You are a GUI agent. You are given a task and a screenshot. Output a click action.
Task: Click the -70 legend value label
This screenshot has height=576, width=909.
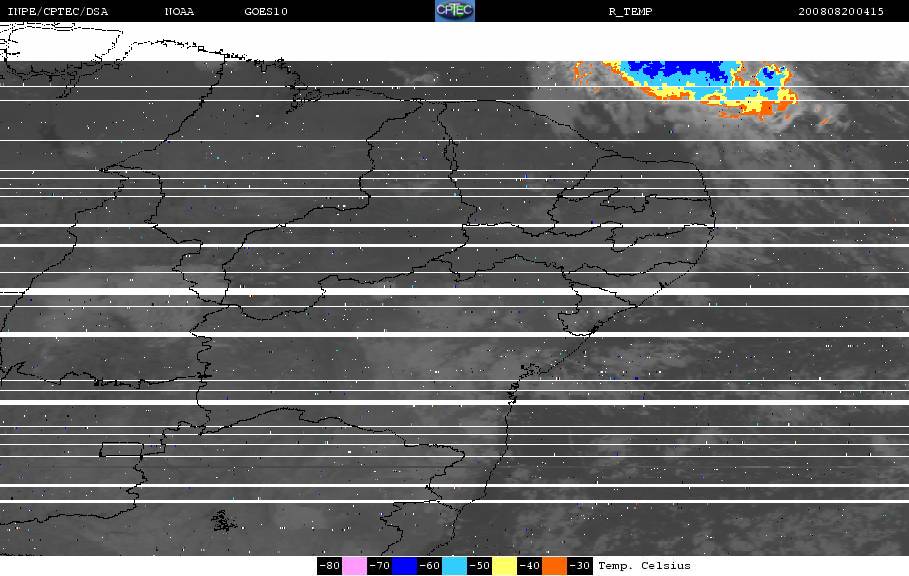tap(380, 566)
